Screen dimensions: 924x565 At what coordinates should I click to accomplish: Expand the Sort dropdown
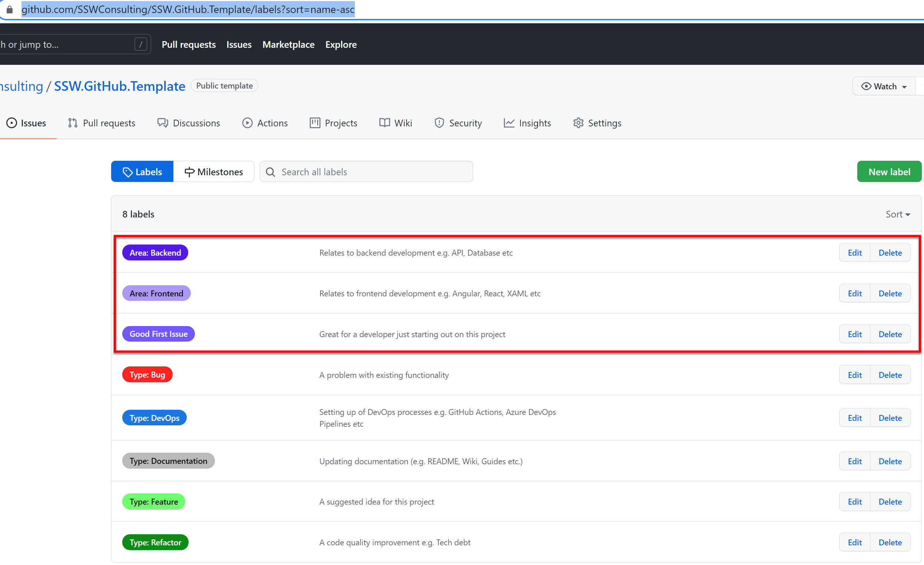[897, 215]
